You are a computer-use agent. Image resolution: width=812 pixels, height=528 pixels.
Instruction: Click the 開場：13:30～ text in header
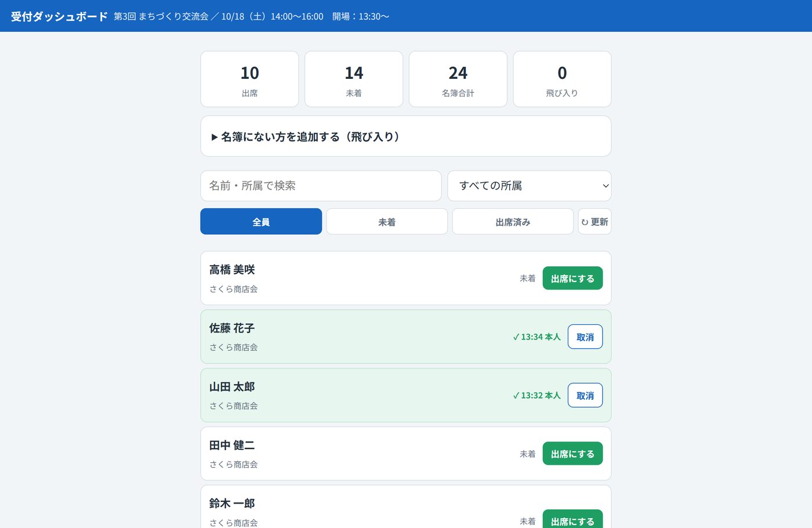(361, 16)
